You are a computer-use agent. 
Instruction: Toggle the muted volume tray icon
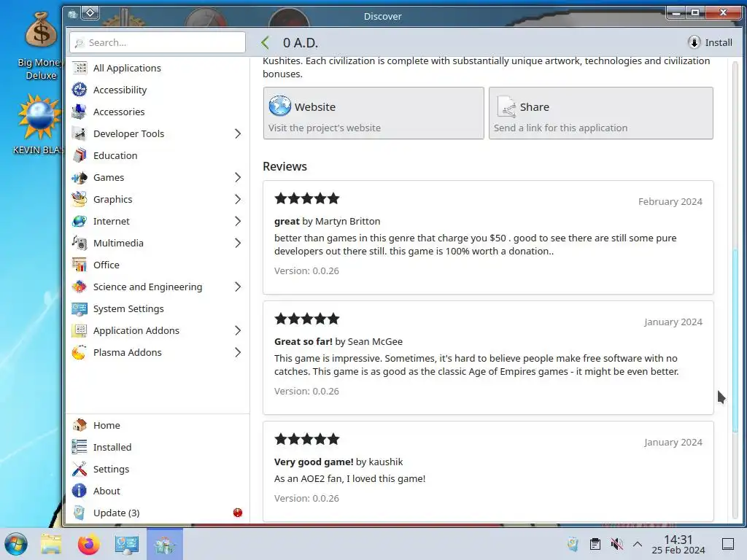(x=616, y=544)
